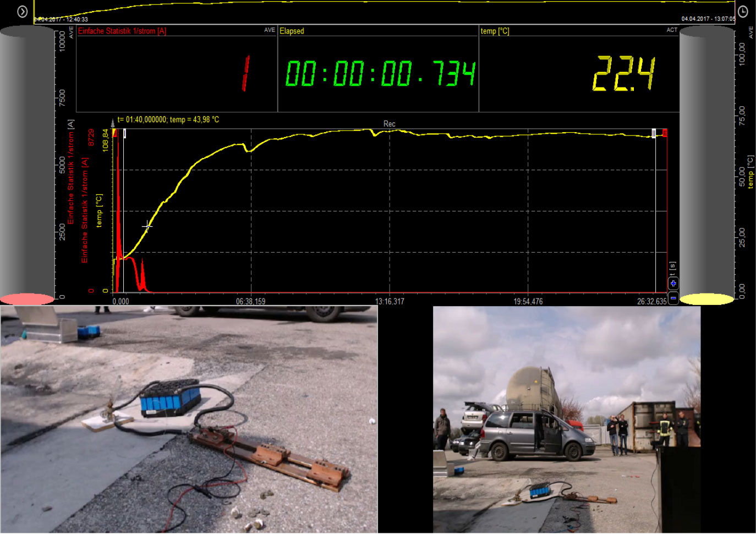The image size is (756, 534).
Task: Click the circled arrow icon at top left
Action: coord(22,12)
